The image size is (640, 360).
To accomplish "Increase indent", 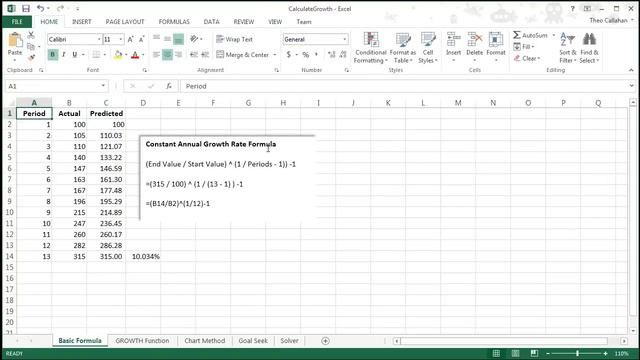I will pos(205,54).
